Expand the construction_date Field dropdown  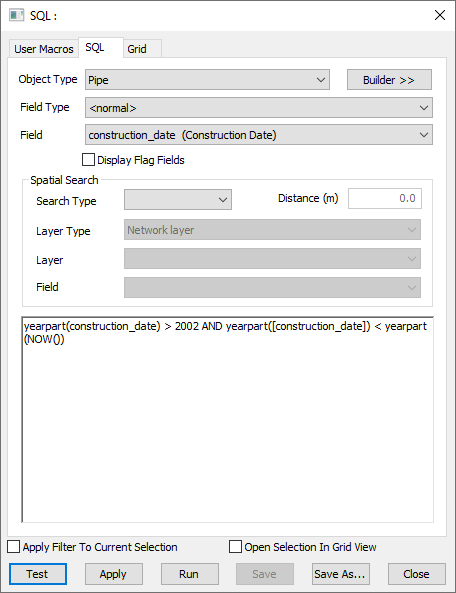pyautogui.click(x=259, y=135)
